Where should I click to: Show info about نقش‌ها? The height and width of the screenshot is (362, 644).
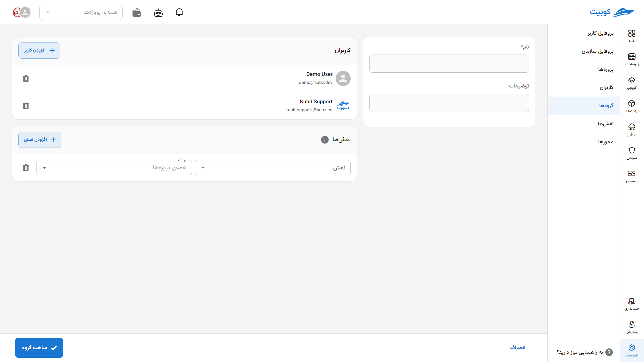325,140
